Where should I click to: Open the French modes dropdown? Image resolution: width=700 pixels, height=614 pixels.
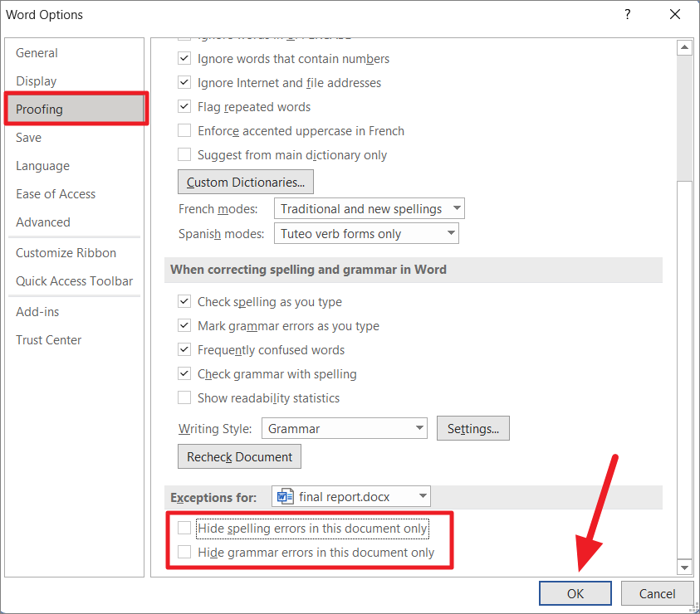click(455, 208)
